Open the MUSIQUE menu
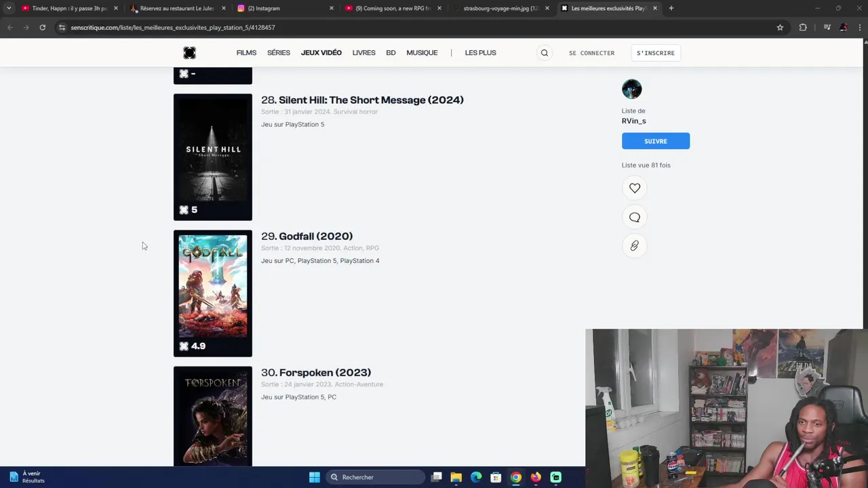The height and width of the screenshot is (488, 868). pyautogui.click(x=422, y=53)
